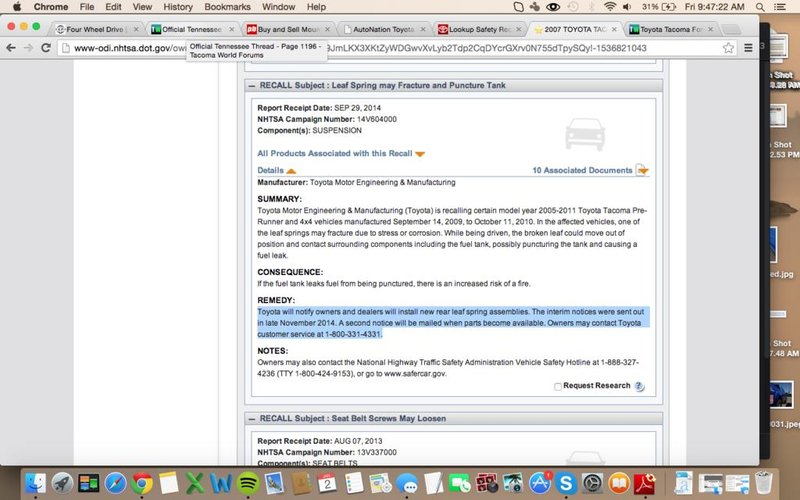Switch to the Buy and Sell tab
This screenshot has width=800, height=500.
286,29
